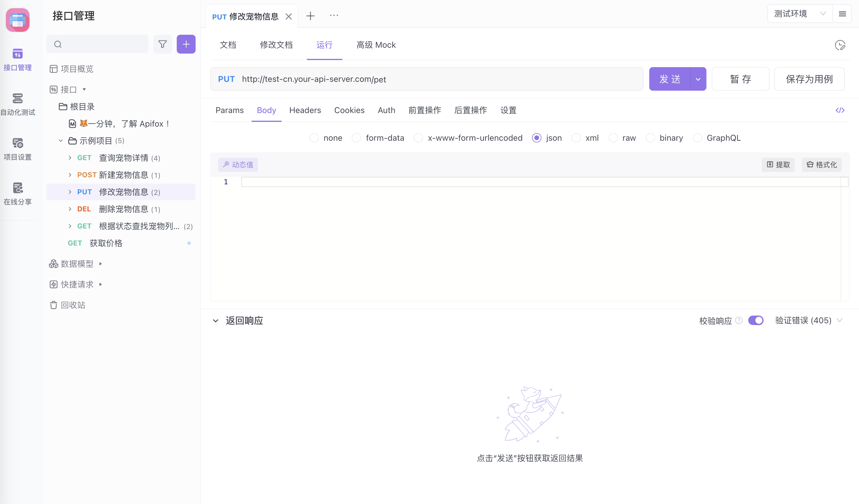Open the code generation icon
859x504 pixels.
pyautogui.click(x=840, y=110)
